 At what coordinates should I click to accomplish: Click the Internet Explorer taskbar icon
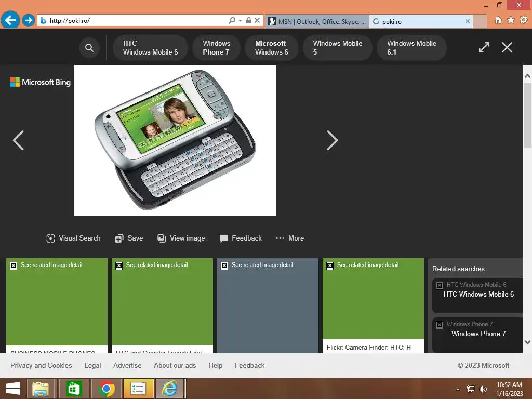tap(170, 389)
